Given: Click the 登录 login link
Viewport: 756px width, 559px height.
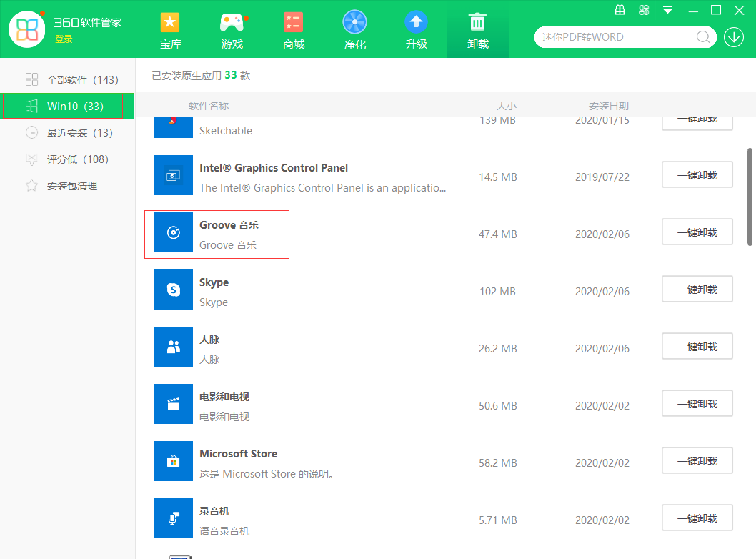Looking at the screenshot, I should tap(64, 39).
